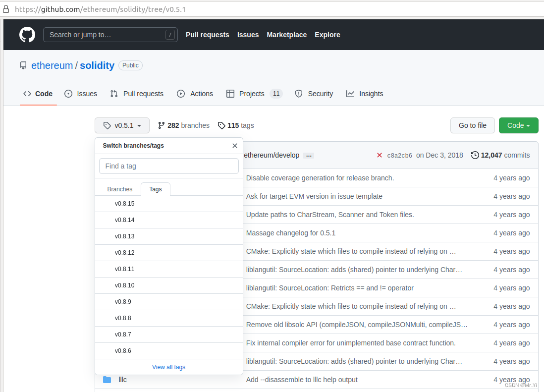Open the Security repository tab

[x=314, y=94]
